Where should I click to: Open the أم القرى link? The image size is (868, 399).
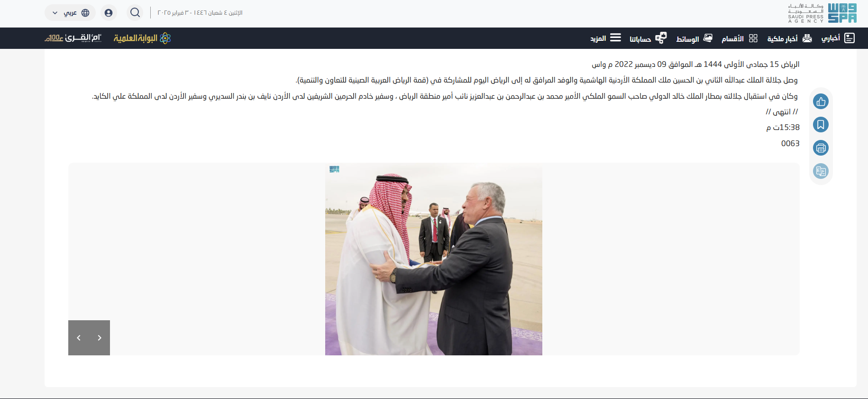(x=73, y=38)
